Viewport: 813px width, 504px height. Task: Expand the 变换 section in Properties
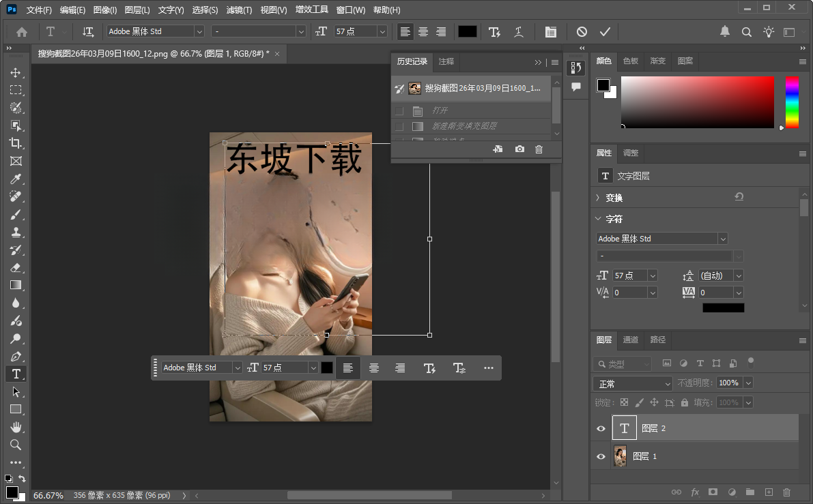[598, 198]
